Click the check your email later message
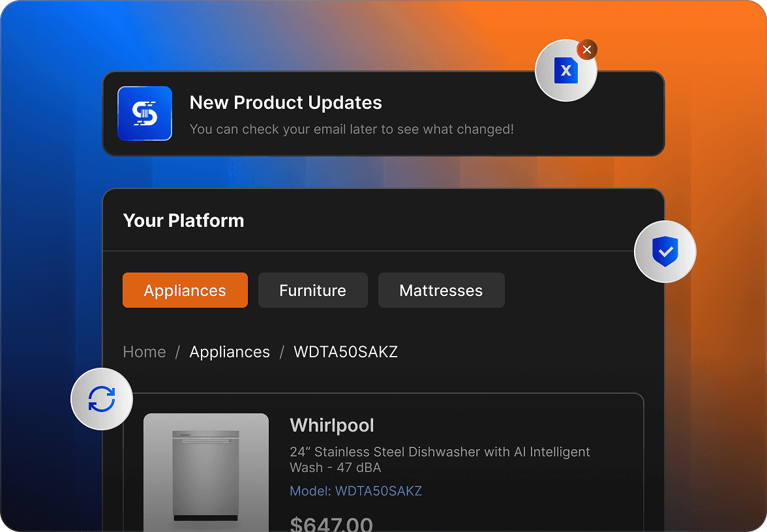 pos(352,129)
